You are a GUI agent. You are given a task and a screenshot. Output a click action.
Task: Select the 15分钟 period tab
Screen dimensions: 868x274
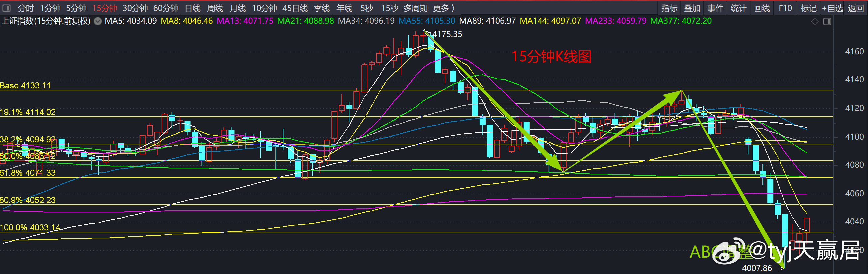coord(105,8)
